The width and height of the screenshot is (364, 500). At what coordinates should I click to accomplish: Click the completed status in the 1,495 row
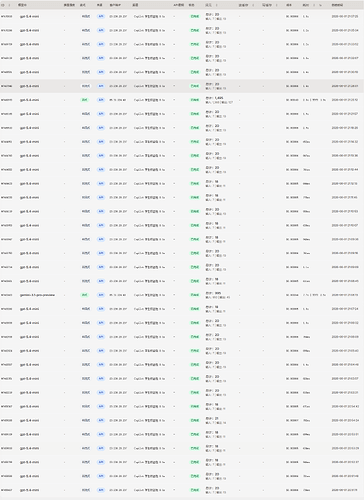(195, 100)
